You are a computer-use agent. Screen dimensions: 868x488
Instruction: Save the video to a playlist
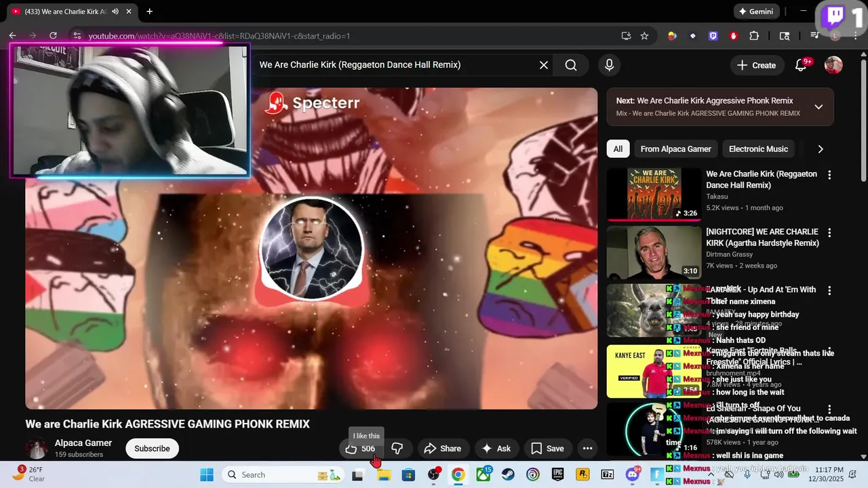pyautogui.click(x=547, y=449)
